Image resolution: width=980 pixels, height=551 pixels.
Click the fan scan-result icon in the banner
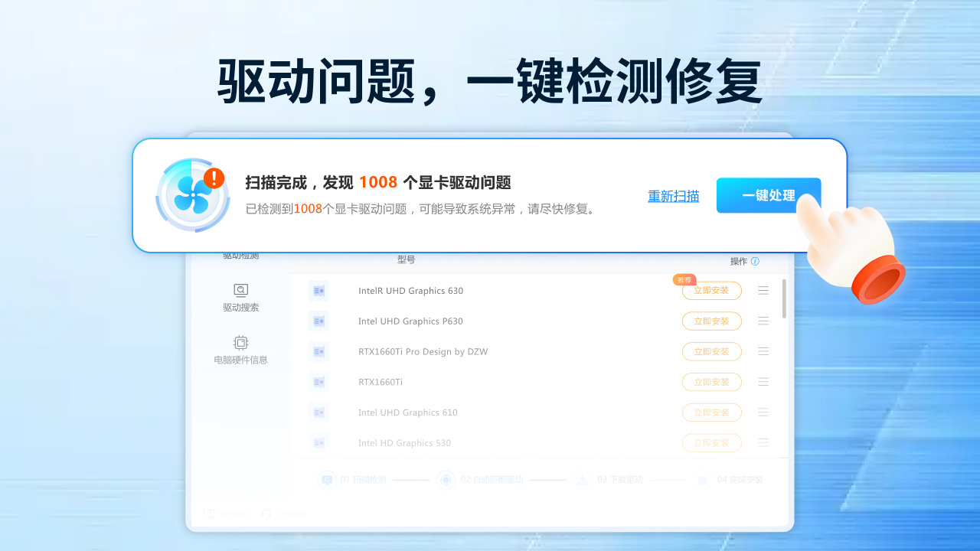pos(193,196)
